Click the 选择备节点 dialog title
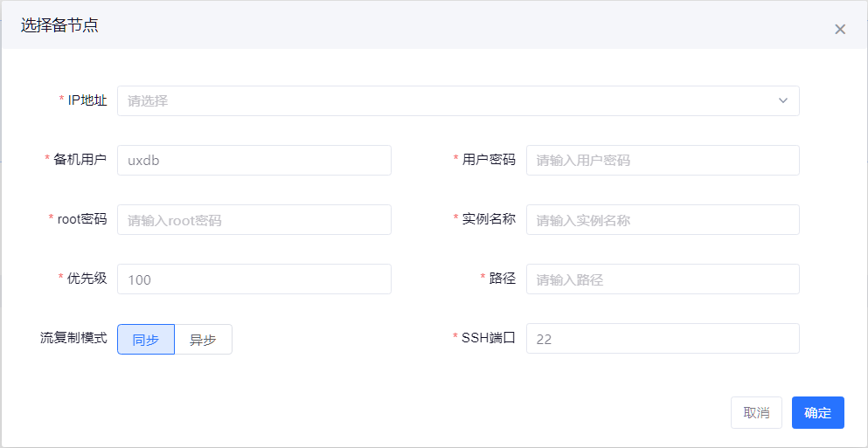 (x=59, y=25)
